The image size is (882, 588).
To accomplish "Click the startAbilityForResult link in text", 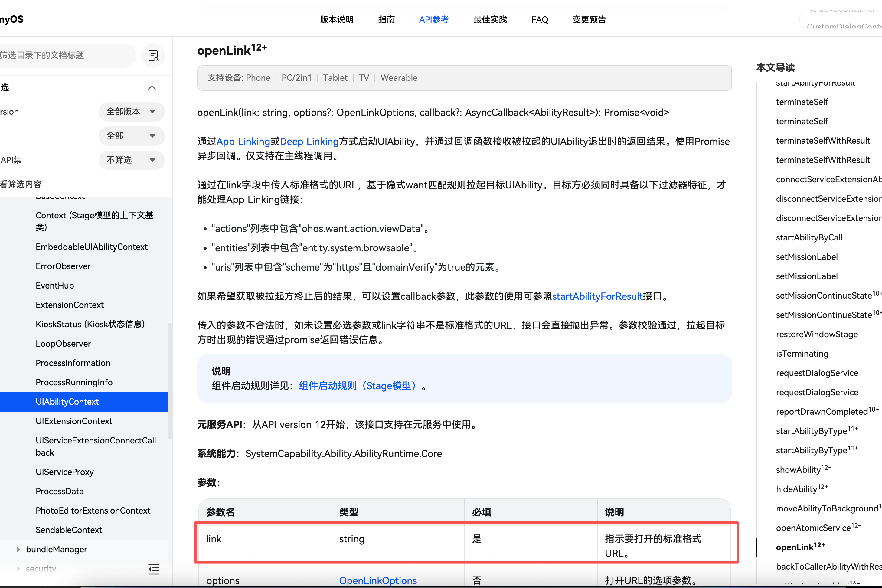I will pyautogui.click(x=597, y=296).
